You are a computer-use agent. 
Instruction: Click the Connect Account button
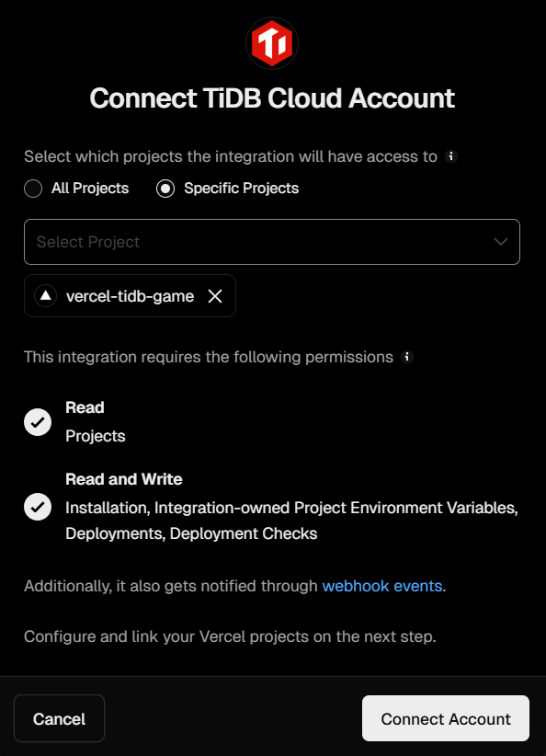446,718
